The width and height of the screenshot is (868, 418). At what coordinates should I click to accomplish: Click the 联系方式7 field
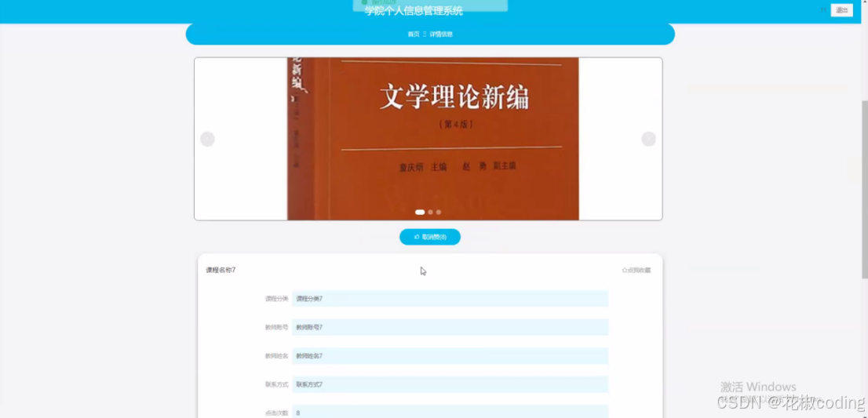click(450, 384)
